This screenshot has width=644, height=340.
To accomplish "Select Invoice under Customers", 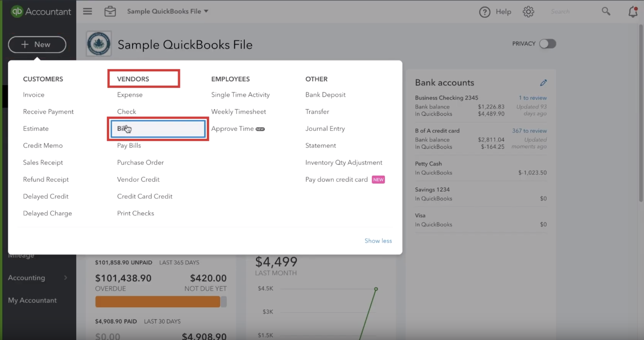I will click(x=34, y=95).
